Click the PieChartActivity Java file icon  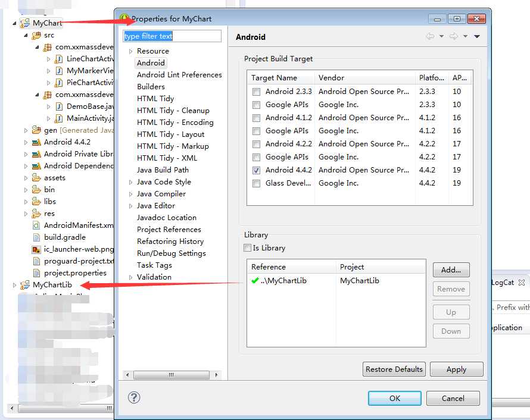58,83
